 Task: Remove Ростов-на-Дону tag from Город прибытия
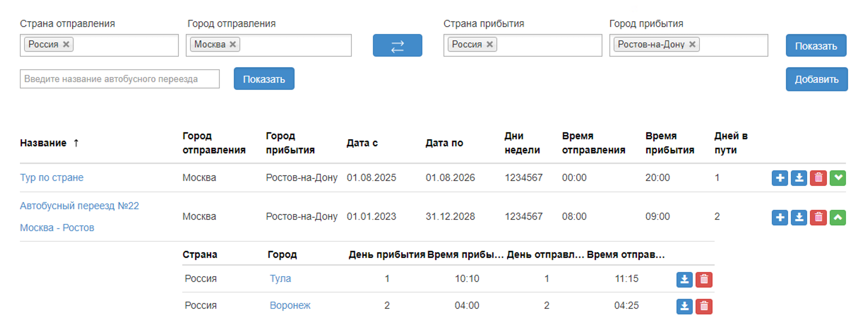click(x=692, y=45)
